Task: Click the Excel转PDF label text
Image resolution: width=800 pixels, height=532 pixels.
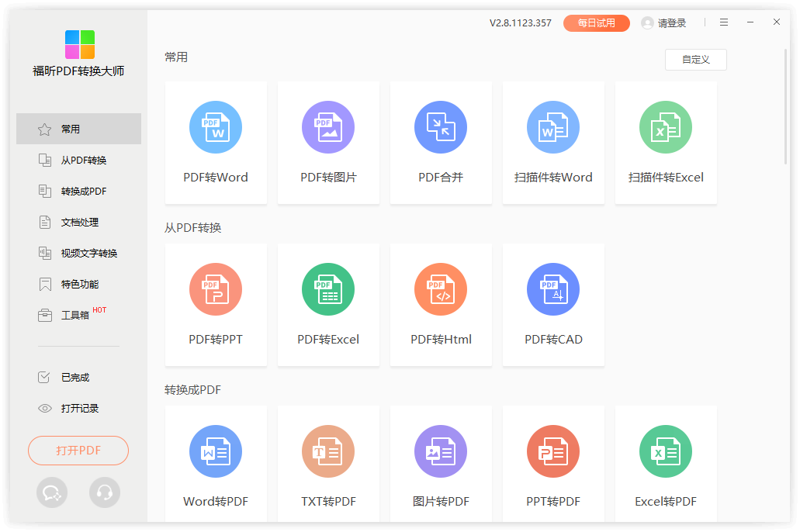Action: click(x=666, y=502)
